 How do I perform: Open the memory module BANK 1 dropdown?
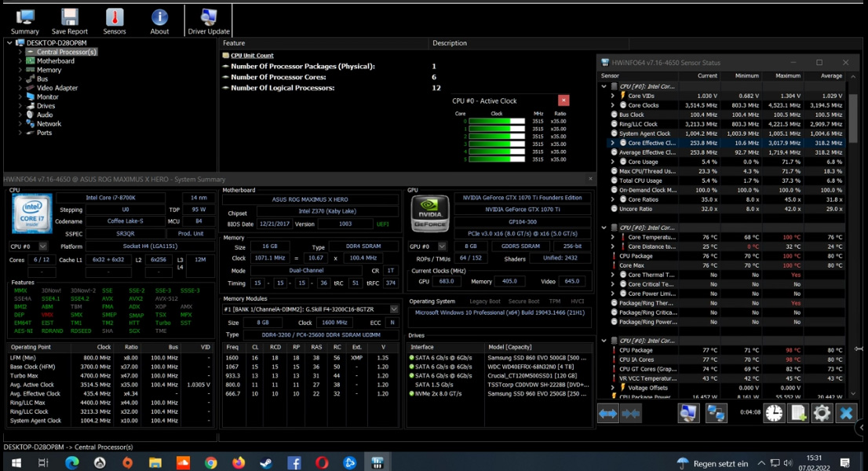point(394,309)
